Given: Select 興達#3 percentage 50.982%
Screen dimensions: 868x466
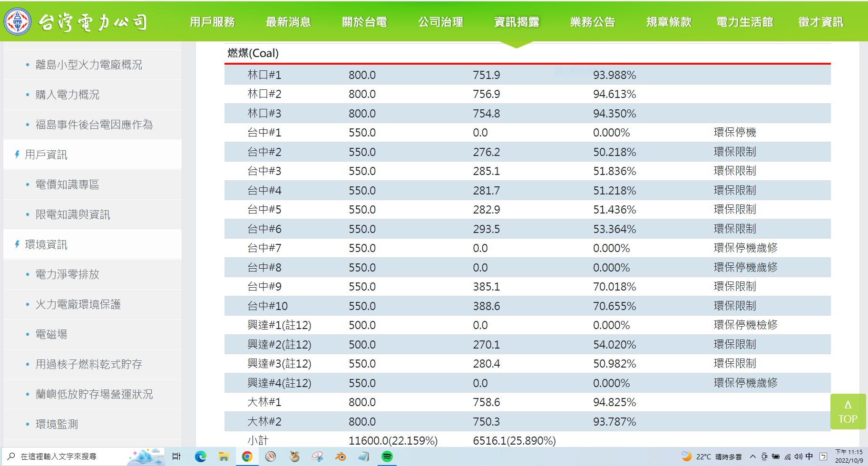Looking at the screenshot, I should point(614,364).
